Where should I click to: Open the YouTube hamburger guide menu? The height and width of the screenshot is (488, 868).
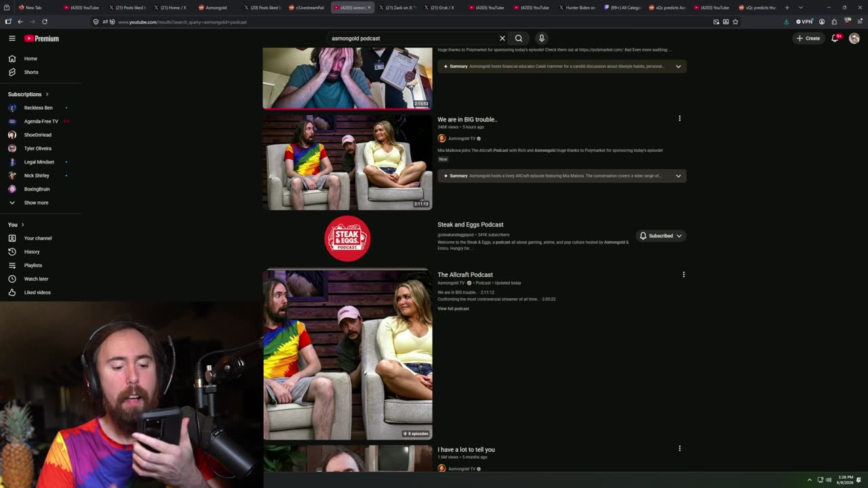point(12,39)
